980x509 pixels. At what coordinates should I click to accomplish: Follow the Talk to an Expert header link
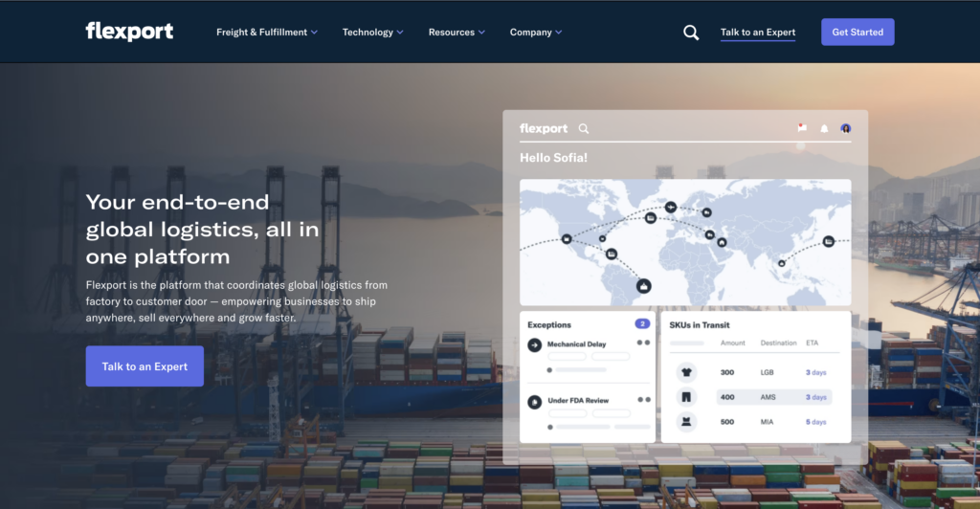tap(758, 33)
